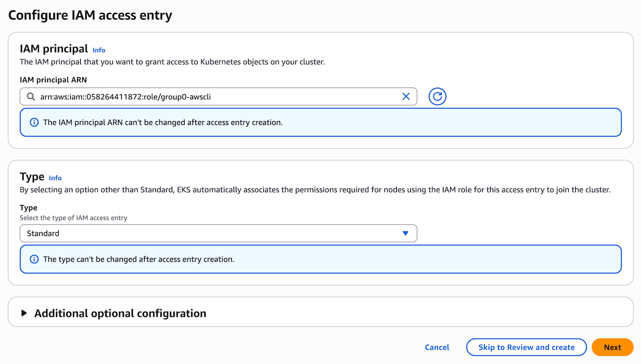Click the Next button
Image resolution: width=641 pixels, height=364 pixels.
tap(612, 347)
